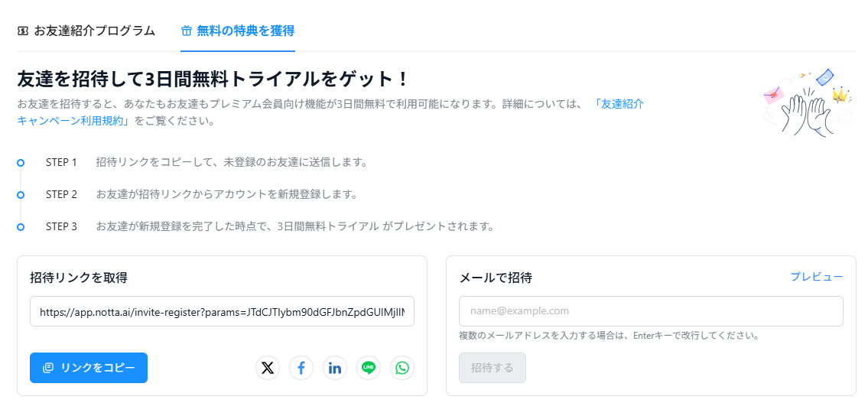Open the プレビュー link for email invite
The image size is (868, 403).
(x=817, y=277)
